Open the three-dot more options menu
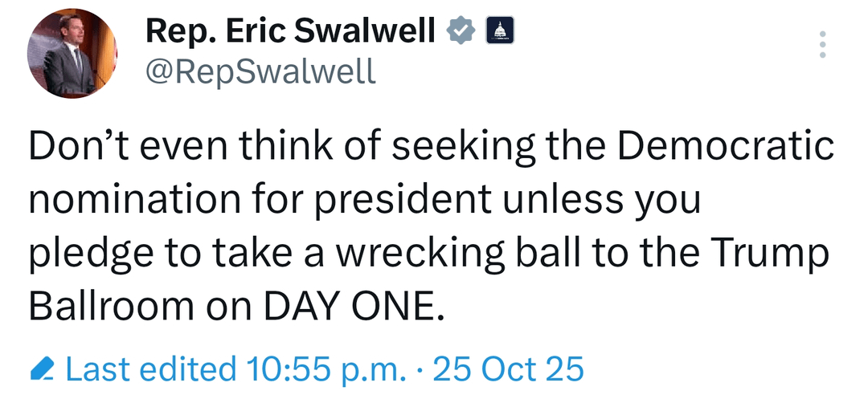 (x=822, y=45)
